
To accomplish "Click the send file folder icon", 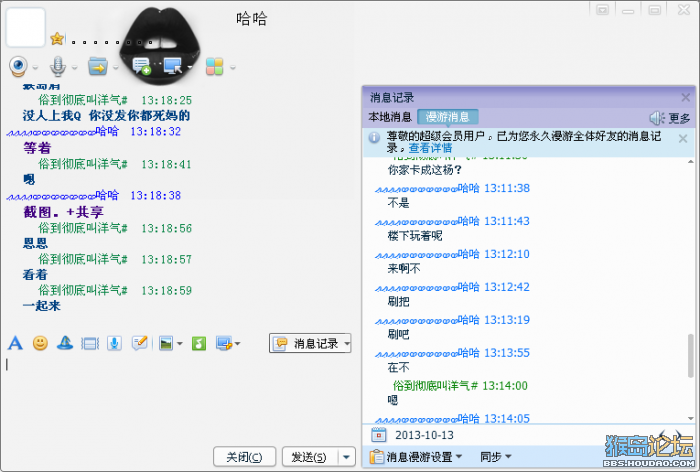I will tap(98, 67).
